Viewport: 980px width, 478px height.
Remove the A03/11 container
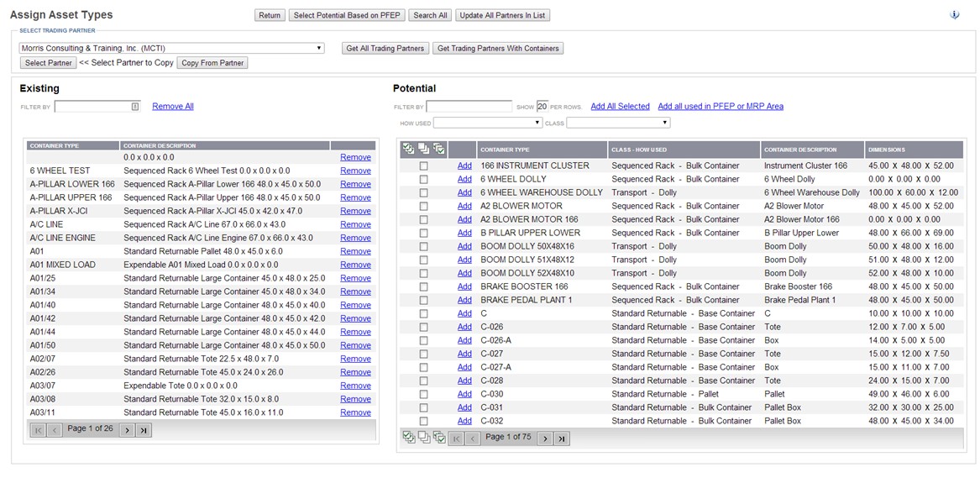click(355, 412)
